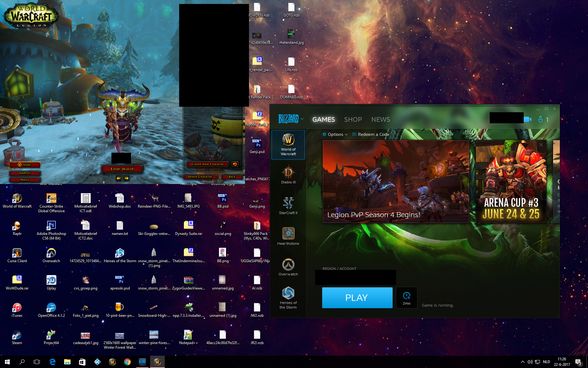Open Windows Start menu
The image size is (588, 368).
click(7, 362)
